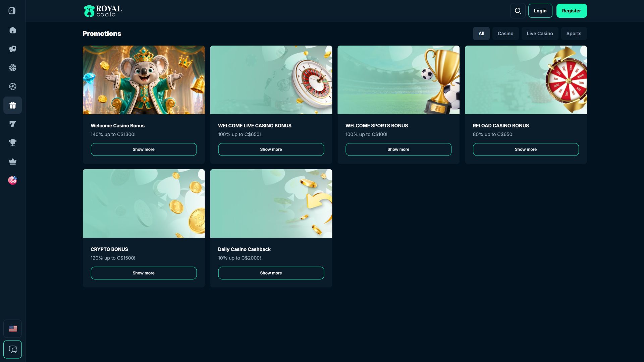This screenshot has height=362, width=644.
Task: Open the lucky seven slots icon
Action: (12, 124)
